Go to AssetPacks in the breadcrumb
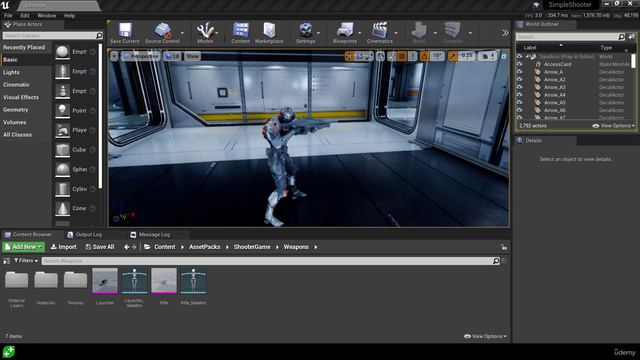Viewport: 640px width, 360px height. click(x=204, y=247)
